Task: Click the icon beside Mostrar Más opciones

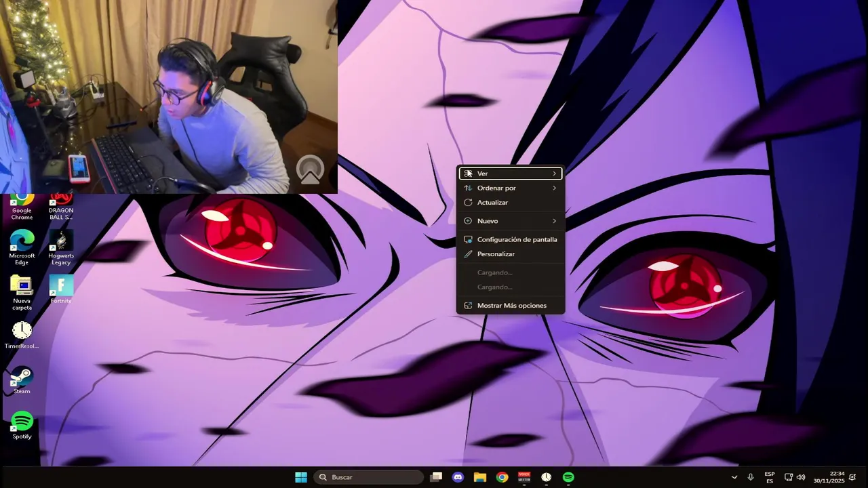Action: [x=468, y=306]
